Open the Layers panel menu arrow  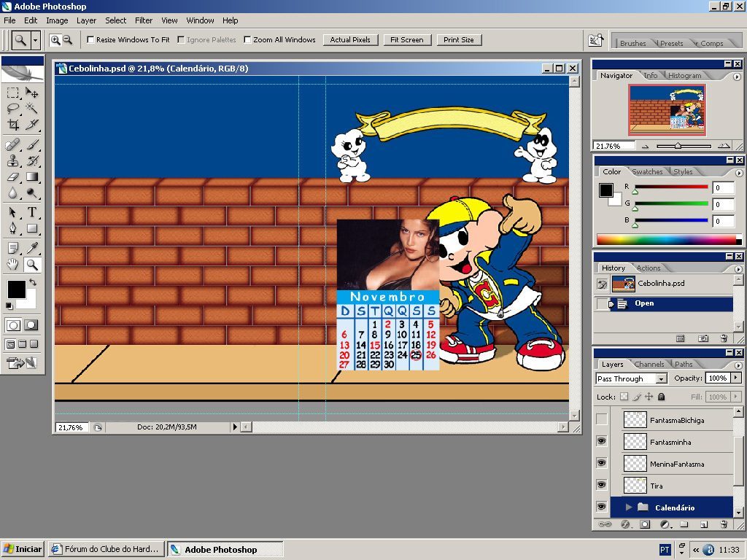coord(738,365)
